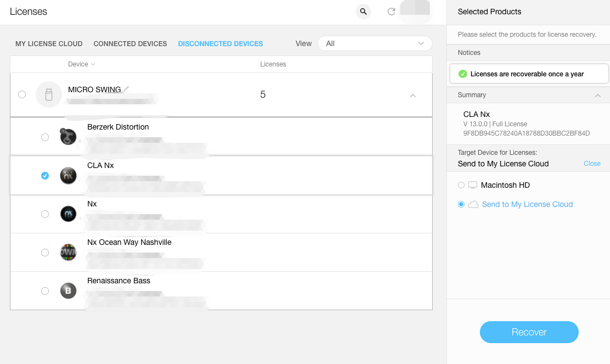
Task: Click the Licenses column header
Action: pyautogui.click(x=273, y=64)
